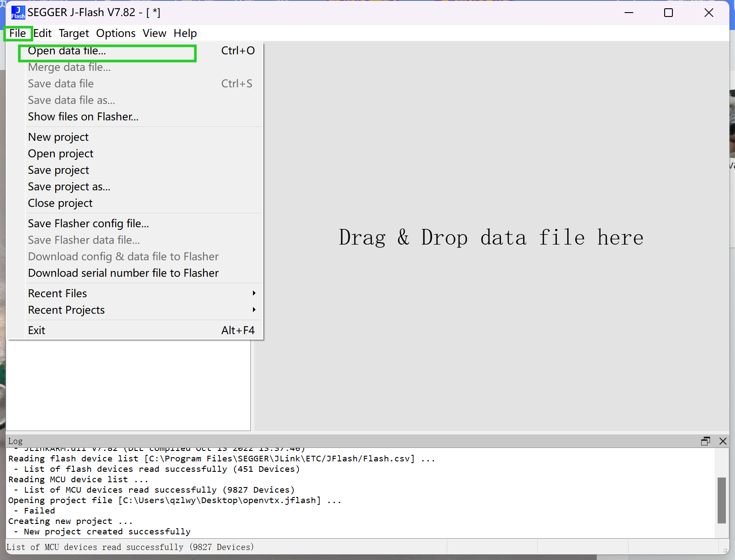Click the Log panel vertical scrollbar thumb
This screenshot has height=560, width=735.
pyautogui.click(x=722, y=500)
